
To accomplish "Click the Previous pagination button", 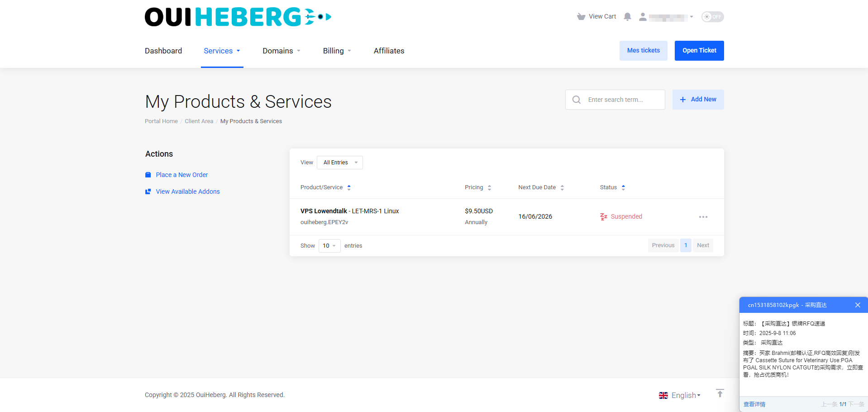I will click(663, 245).
